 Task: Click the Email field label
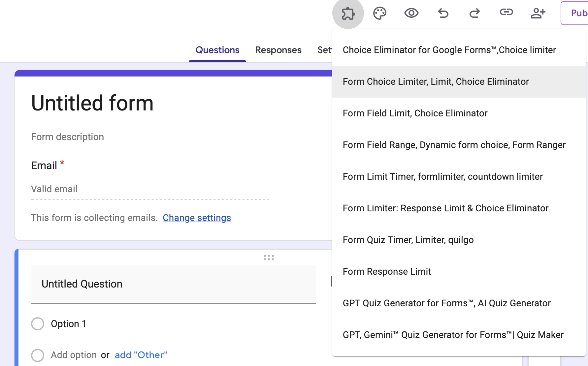point(44,166)
